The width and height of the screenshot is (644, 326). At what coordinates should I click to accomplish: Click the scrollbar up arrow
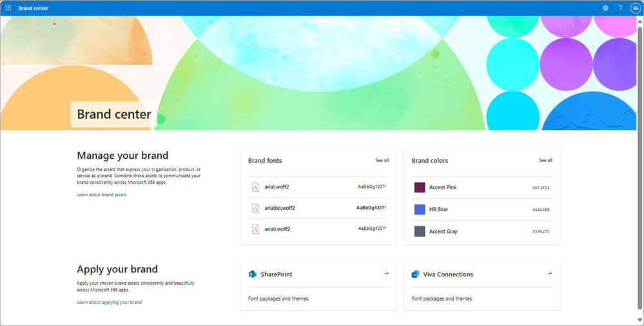click(640, 20)
